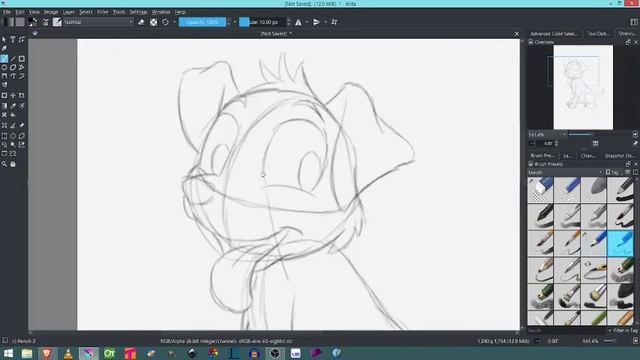
Task: Select the Color Picker eyedropper tool
Action: 13,106
